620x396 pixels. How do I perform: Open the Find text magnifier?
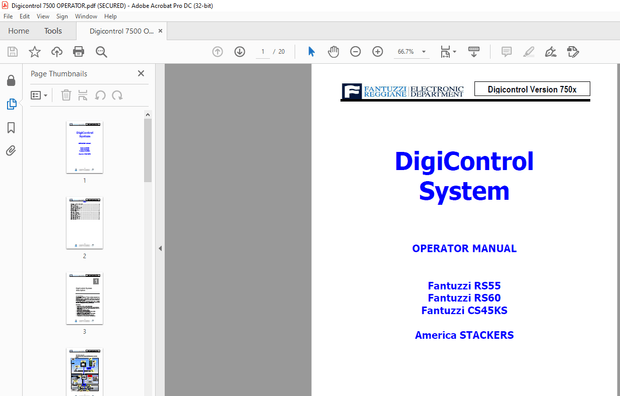(101, 51)
